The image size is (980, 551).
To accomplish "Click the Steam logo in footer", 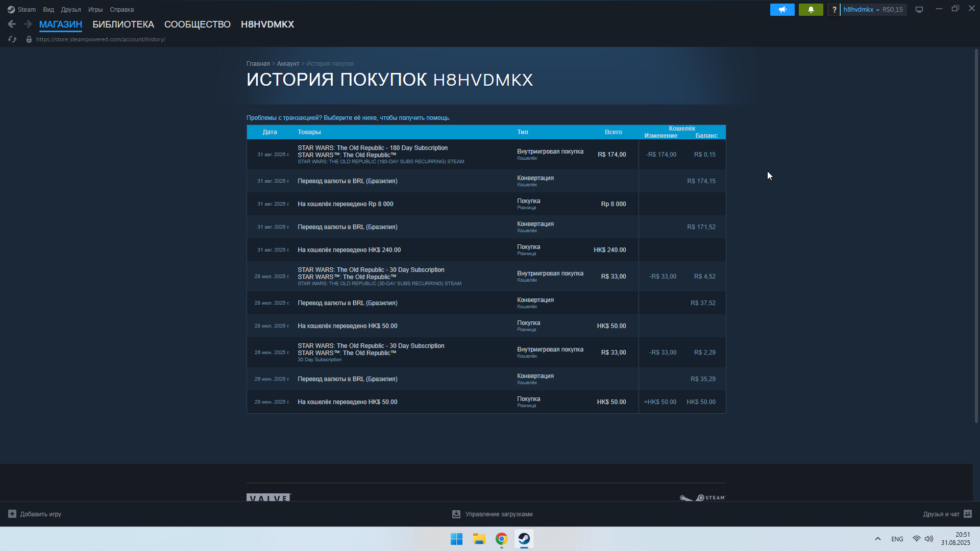I will 702,497.
